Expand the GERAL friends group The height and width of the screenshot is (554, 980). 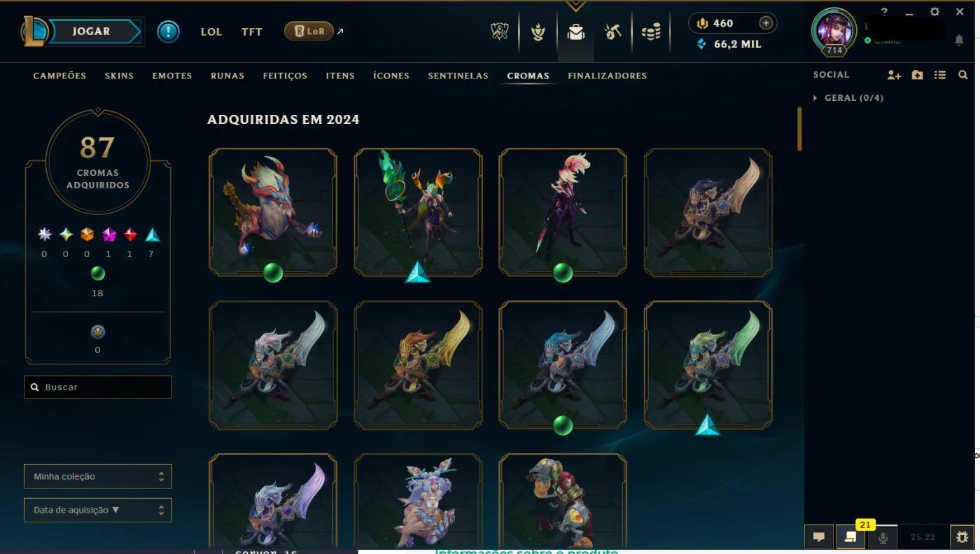(848, 98)
